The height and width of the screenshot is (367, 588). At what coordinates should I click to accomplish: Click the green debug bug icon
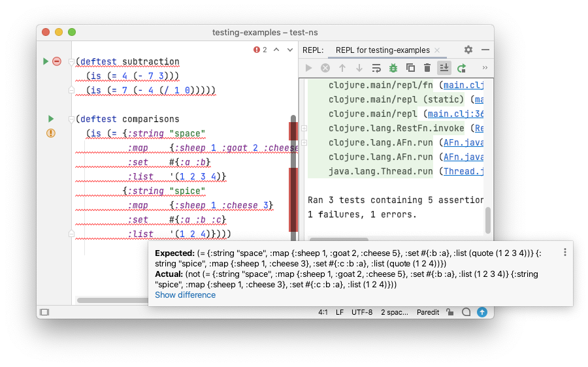point(393,68)
